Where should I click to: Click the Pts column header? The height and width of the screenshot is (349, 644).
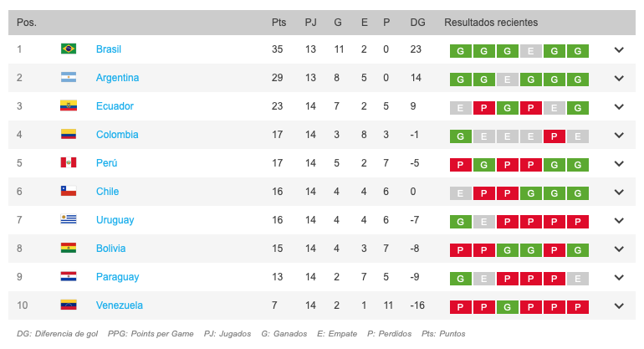pos(279,23)
